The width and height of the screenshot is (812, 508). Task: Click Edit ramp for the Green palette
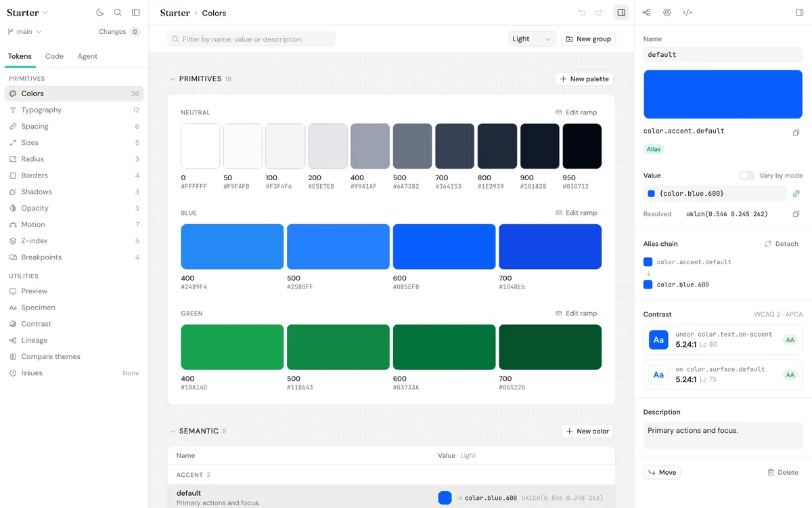pos(576,314)
